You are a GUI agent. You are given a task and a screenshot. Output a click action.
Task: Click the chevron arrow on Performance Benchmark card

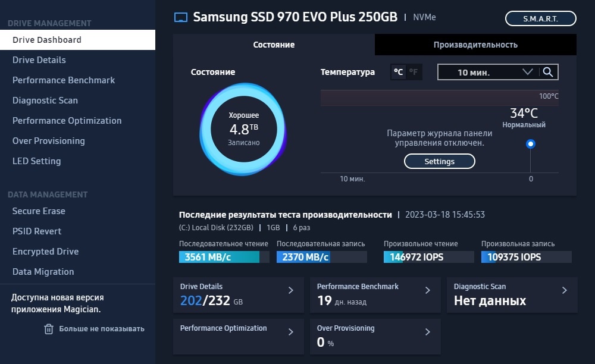(x=428, y=290)
